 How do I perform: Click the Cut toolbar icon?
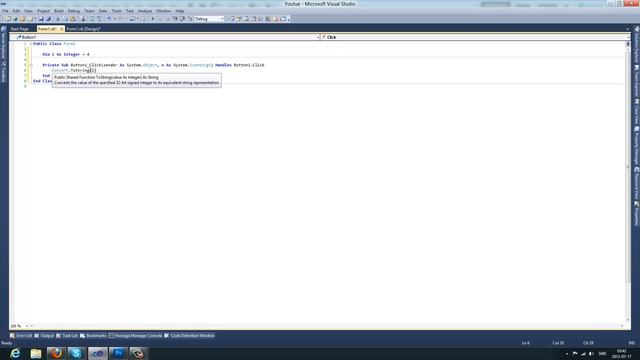[x=58, y=19]
